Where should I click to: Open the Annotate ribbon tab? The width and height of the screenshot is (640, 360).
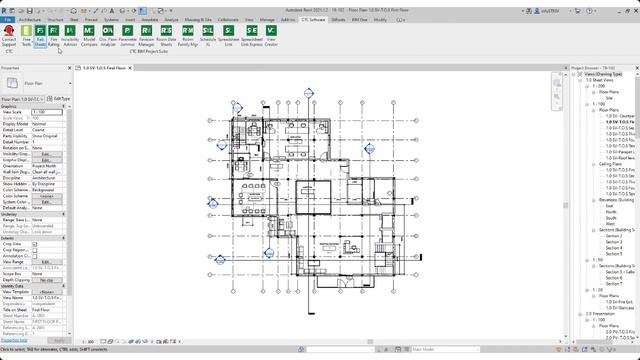tap(150, 20)
